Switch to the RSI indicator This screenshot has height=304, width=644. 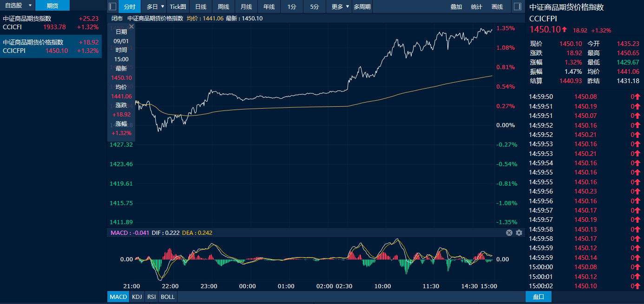click(151, 297)
